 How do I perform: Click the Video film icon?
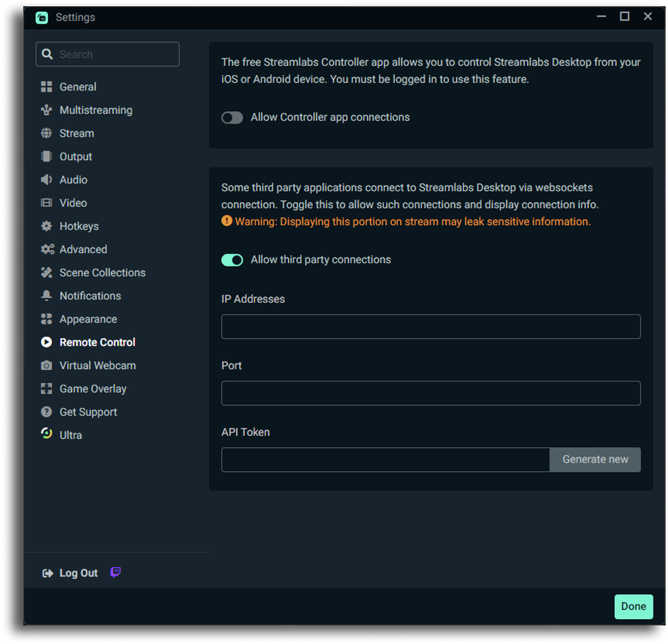coord(46,203)
